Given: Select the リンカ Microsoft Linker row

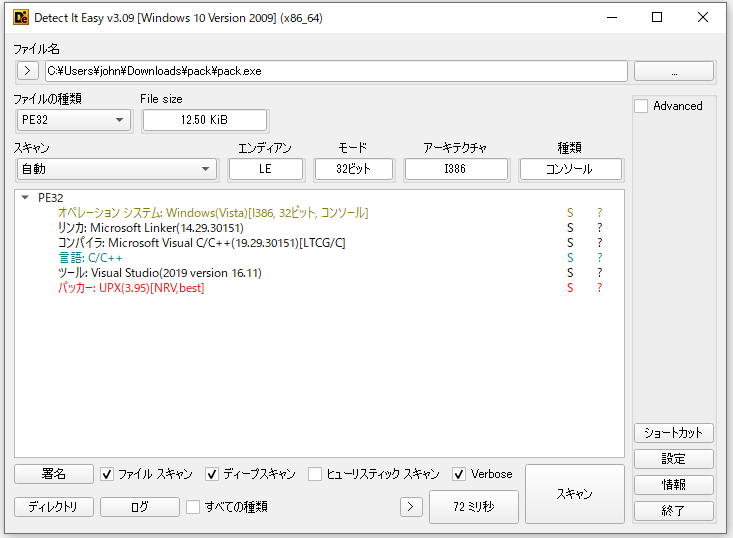Looking at the screenshot, I should point(151,228).
